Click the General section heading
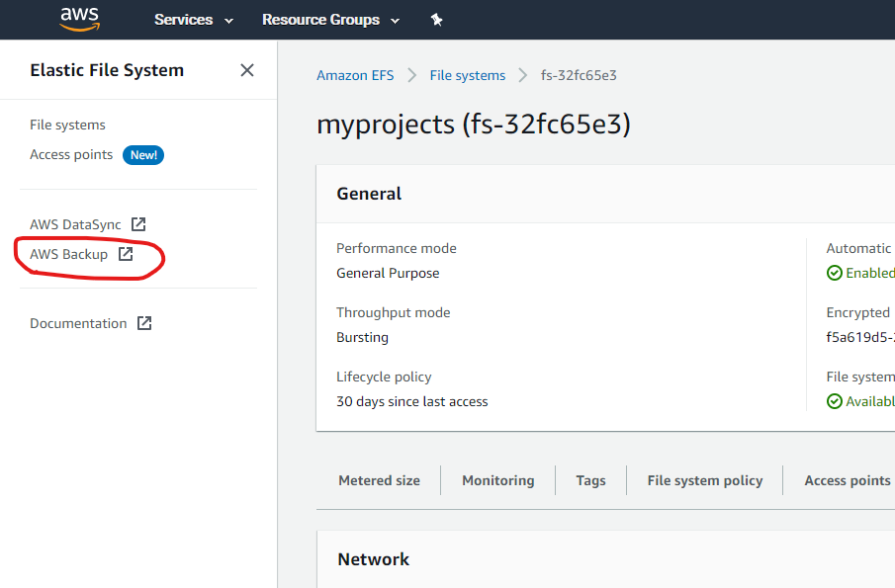 369,194
